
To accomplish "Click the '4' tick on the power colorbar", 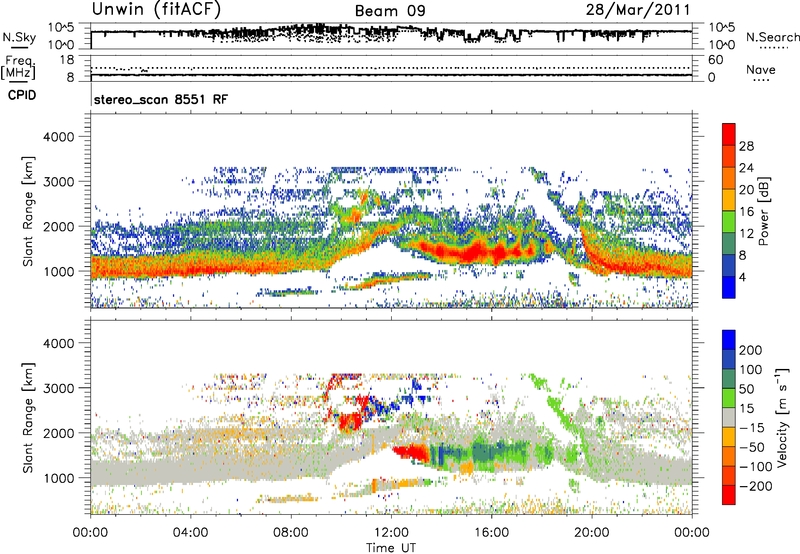I will click(x=742, y=277).
